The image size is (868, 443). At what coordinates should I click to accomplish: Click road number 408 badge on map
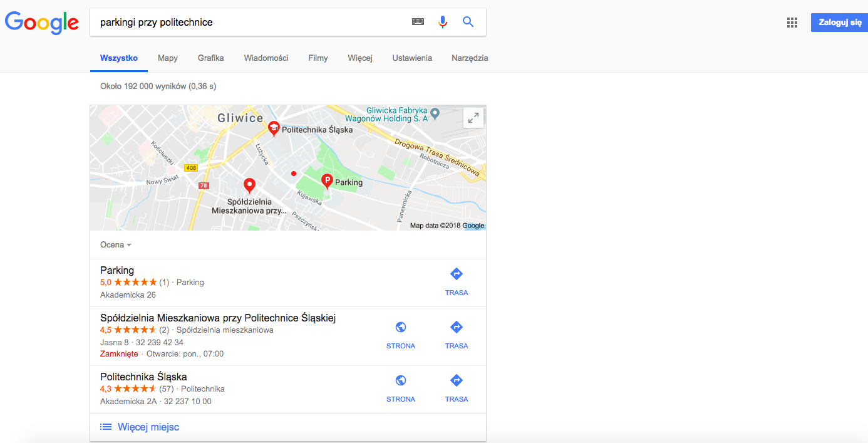coord(191,168)
